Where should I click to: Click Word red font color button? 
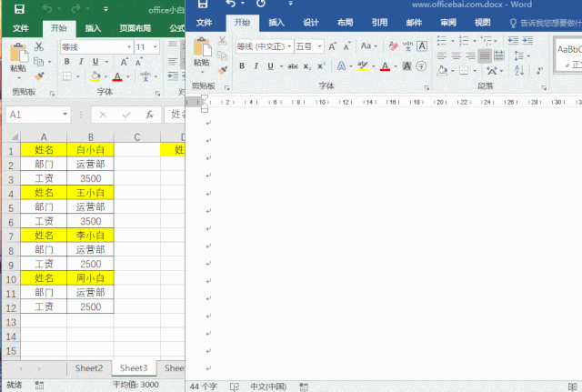385,66
